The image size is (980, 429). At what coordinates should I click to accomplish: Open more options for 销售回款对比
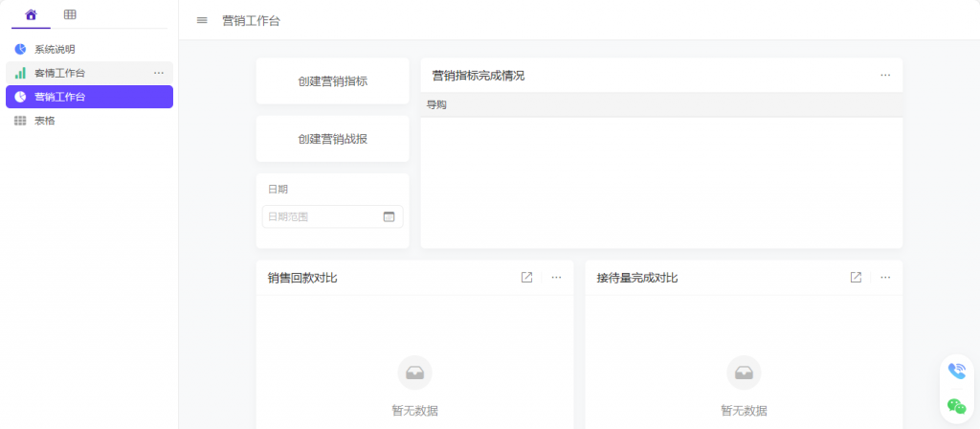click(556, 277)
